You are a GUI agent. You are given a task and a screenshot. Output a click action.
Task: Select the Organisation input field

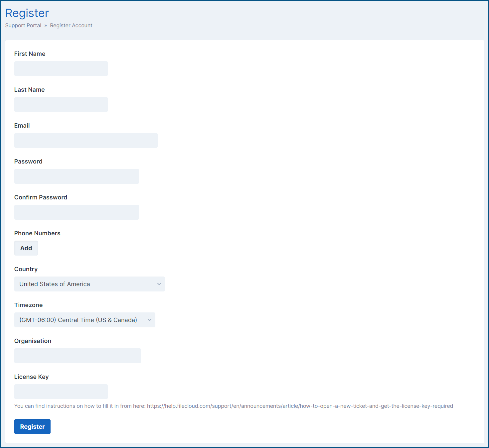click(x=77, y=356)
